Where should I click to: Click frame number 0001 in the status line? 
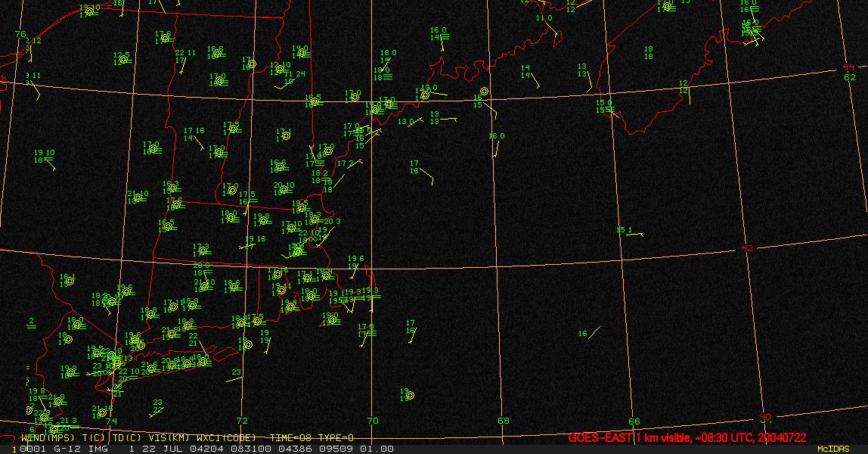click(x=32, y=449)
